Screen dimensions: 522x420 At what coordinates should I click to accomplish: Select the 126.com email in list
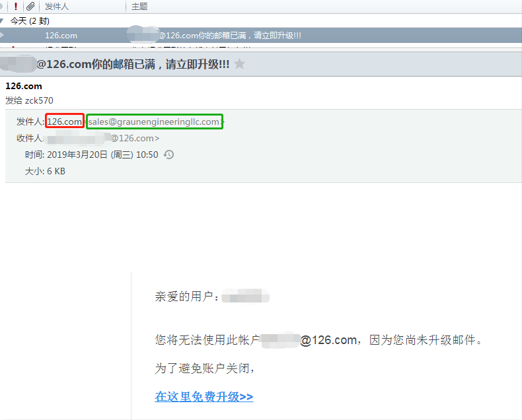pyautogui.click(x=261, y=35)
